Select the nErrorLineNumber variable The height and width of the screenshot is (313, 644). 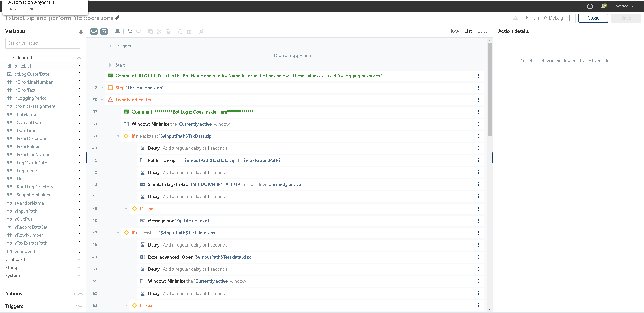[34, 82]
